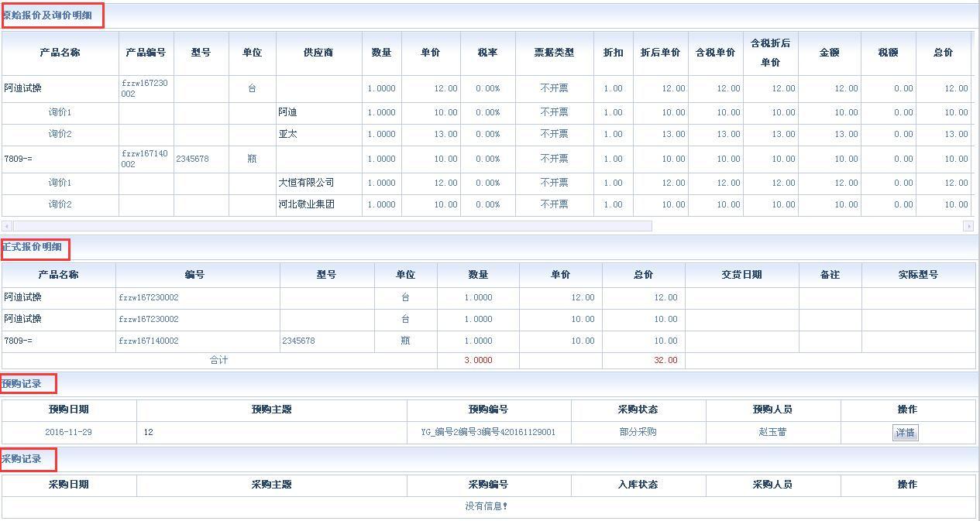
Task: Select supplier 阿迪 in 询价1 row
Action: tap(287, 112)
